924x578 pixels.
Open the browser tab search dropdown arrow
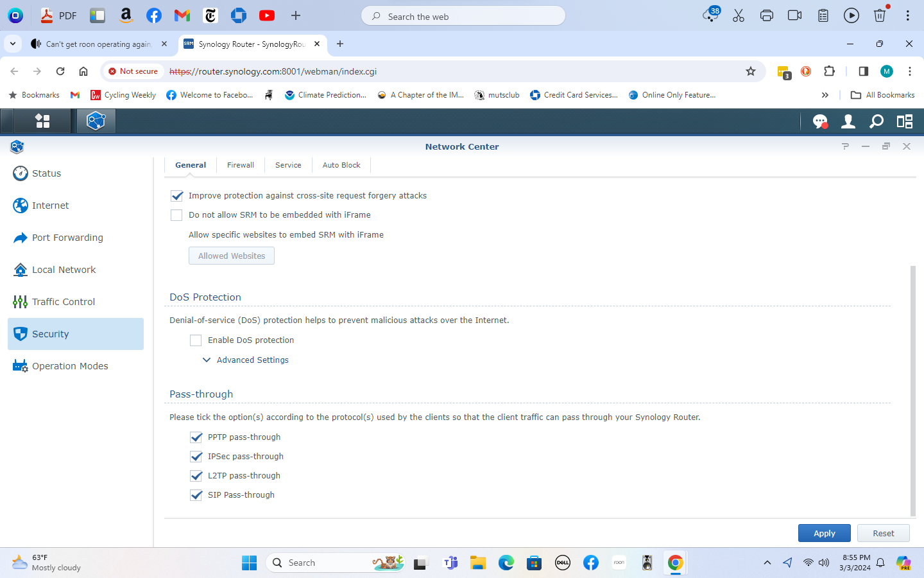coord(13,44)
